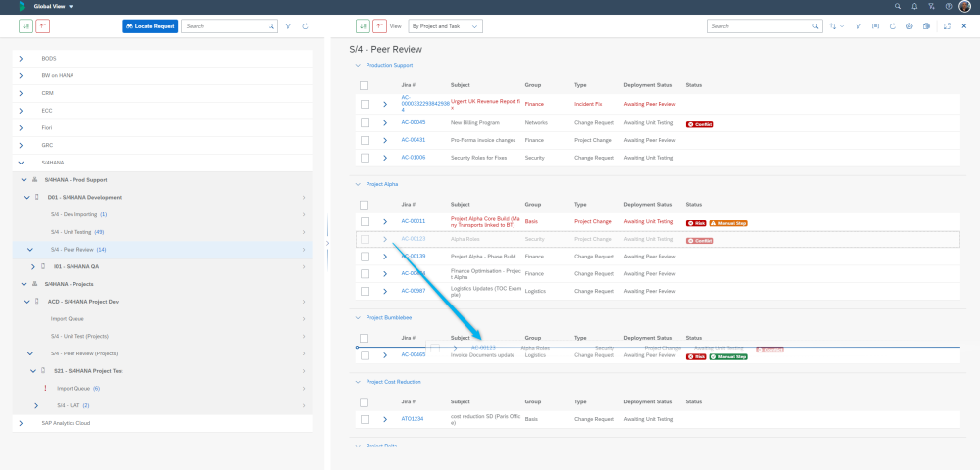Open the AC-00431 Jira link

tap(413, 140)
